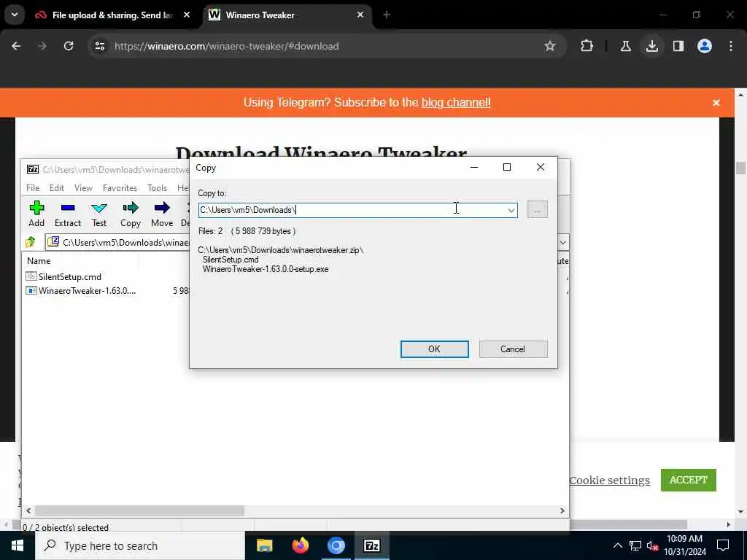747x560 pixels.
Task: Expand the 7-Zip address bar dropdown
Action: 562,242
